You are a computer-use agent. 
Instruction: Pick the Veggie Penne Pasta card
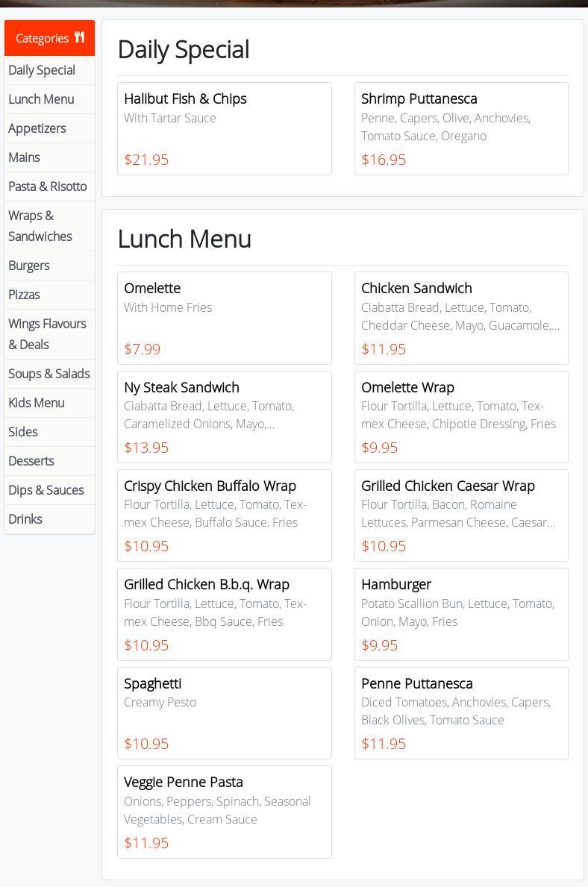coord(224,812)
